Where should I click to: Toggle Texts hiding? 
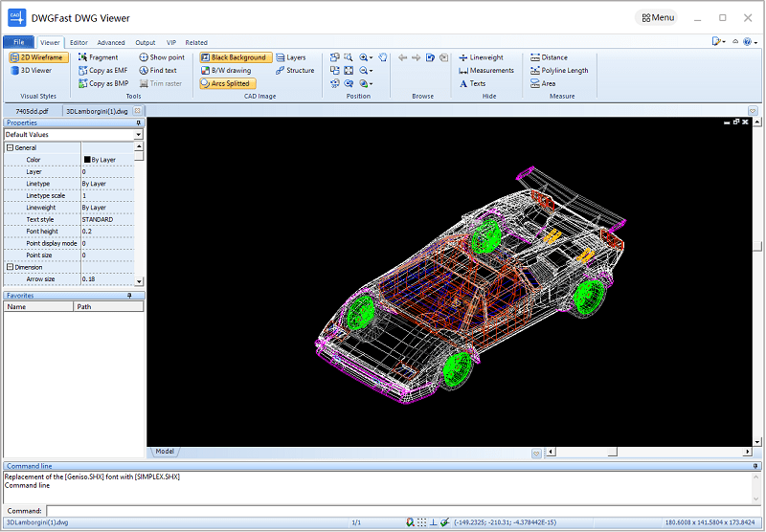tap(472, 83)
